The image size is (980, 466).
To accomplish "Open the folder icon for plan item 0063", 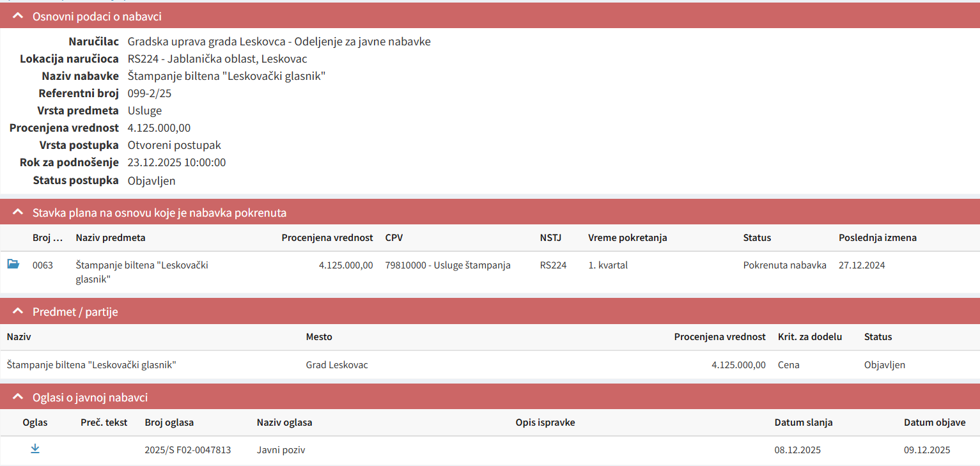I will point(13,264).
